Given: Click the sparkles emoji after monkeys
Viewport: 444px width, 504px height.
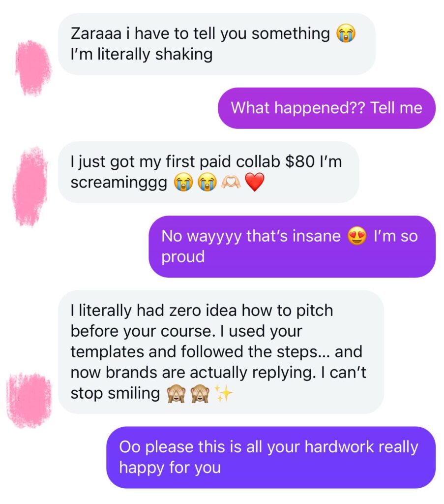Looking at the screenshot, I should coord(223,393).
